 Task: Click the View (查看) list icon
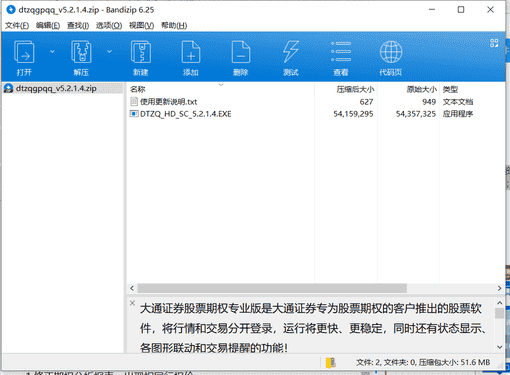click(x=341, y=52)
